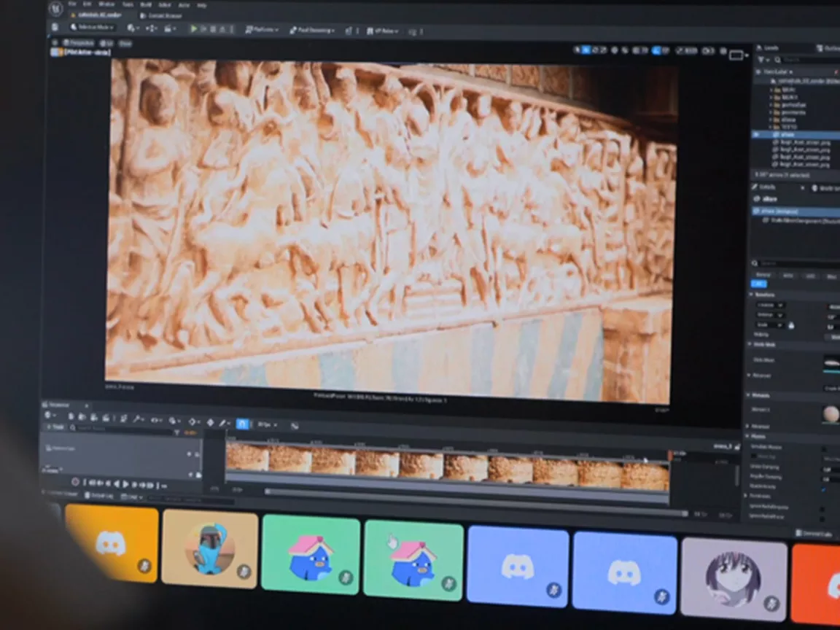
Task: Open the VP Roles dropdown
Action: tap(383, 31)
